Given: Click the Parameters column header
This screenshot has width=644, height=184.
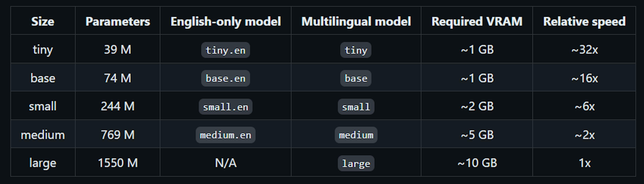Looking at the screenshot, I should pos(118,21).
